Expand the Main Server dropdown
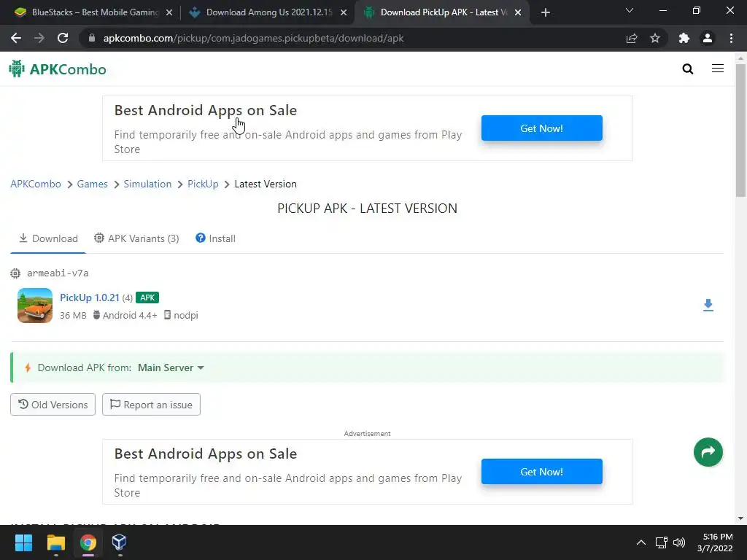 [171, 367]
